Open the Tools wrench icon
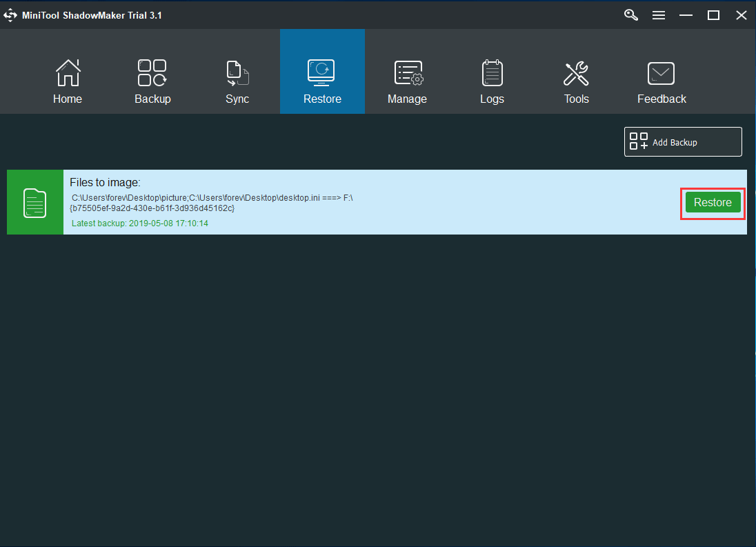Image resolution: width=756 pixels, height=547 pixels. click(576, 73)
